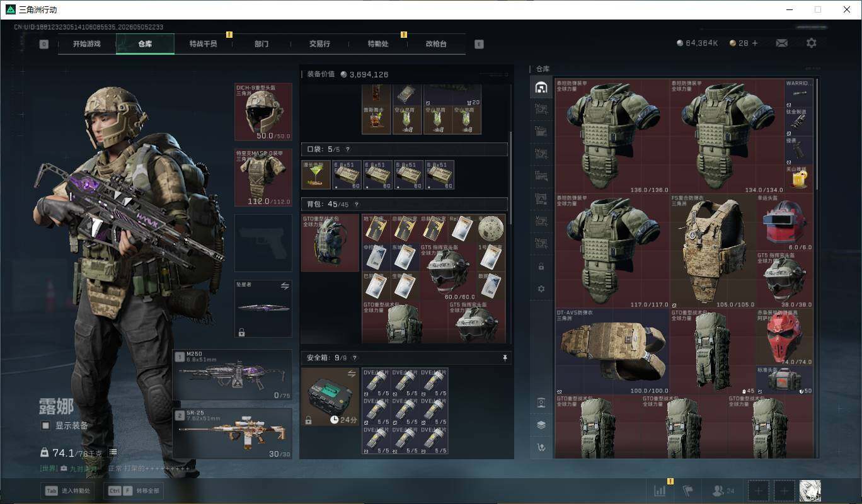Open the mail envelope icon
The height and width of the screenshot is (504, 862).
click(x=781, y=43)
